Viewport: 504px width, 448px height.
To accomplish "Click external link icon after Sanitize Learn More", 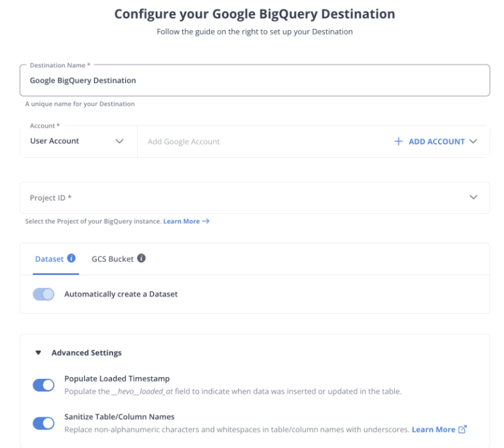I will 463,429.
